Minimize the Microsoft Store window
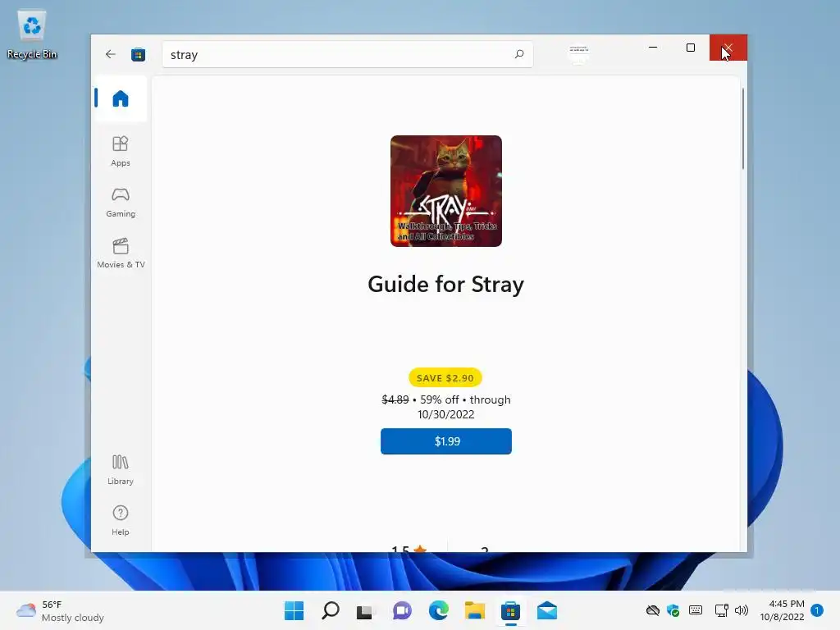This screenshot has height=630, width=840. (652, 48)
